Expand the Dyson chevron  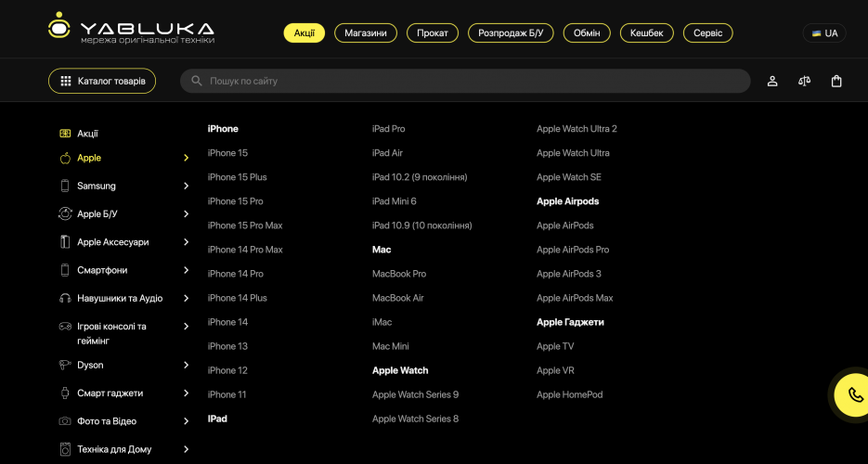[x=186, y=365]
